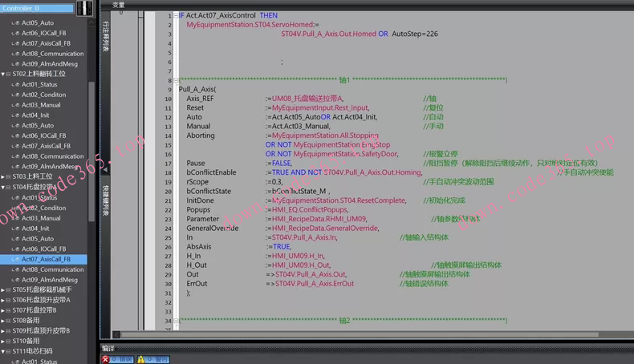This screenshot has width=634, height=364.
Task: Click the ST10 section icon
Action: (8, 341)
